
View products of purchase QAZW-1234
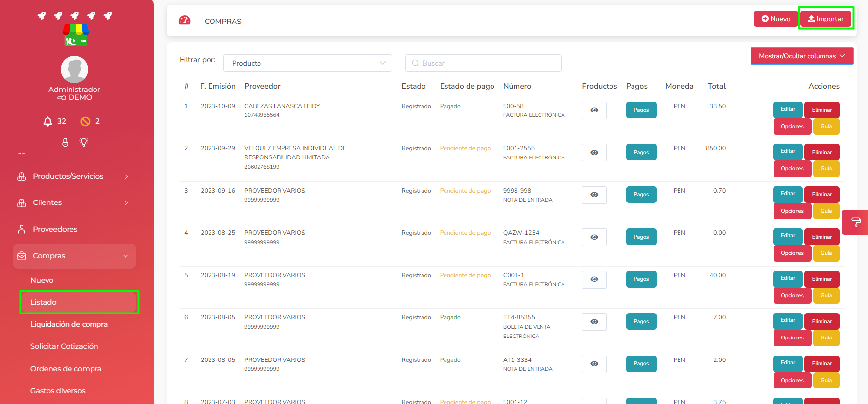[594, 237]
